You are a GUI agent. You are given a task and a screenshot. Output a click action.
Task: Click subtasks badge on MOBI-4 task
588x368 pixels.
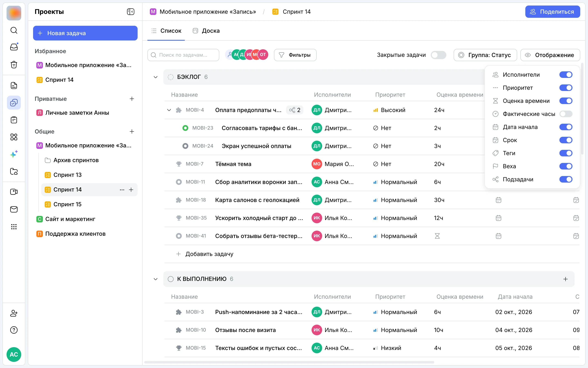pyautogui.click(x=295, y=110)
